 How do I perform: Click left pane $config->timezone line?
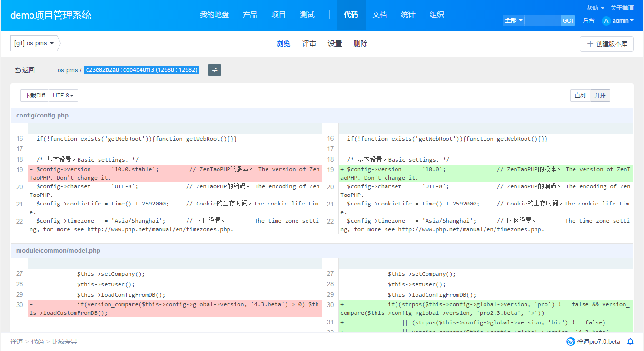click(x=175, y=225)
